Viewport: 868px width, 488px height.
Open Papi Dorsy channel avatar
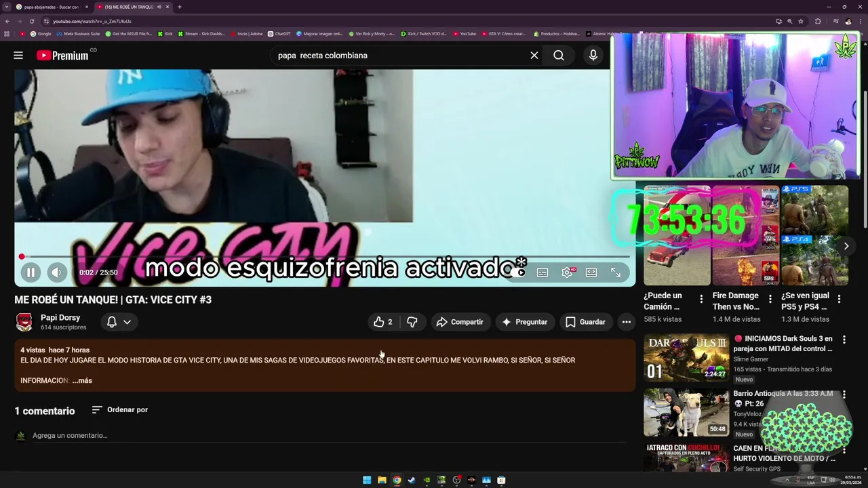(24, 322)
